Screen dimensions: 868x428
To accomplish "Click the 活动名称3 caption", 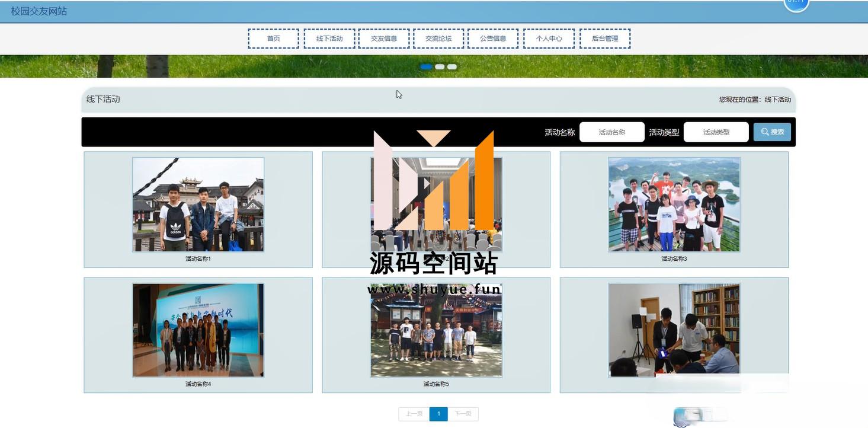I will (x=674, y=259).
